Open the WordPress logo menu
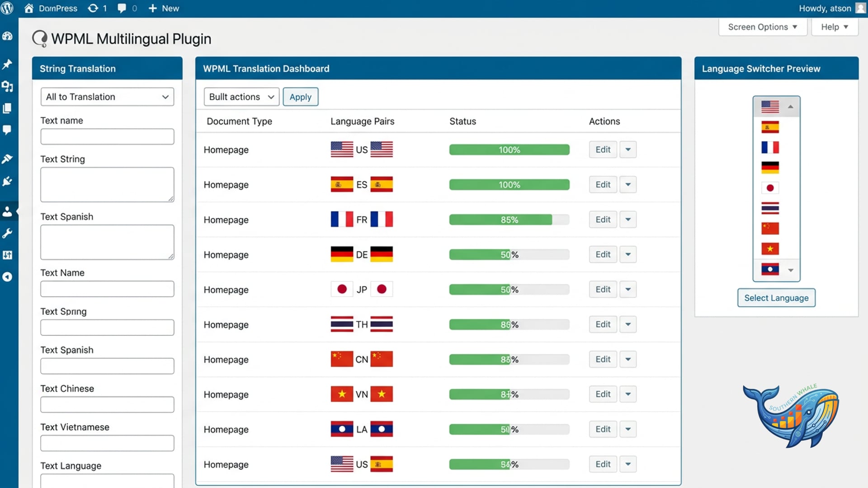868x488 pixels. (x=7, y=8)
